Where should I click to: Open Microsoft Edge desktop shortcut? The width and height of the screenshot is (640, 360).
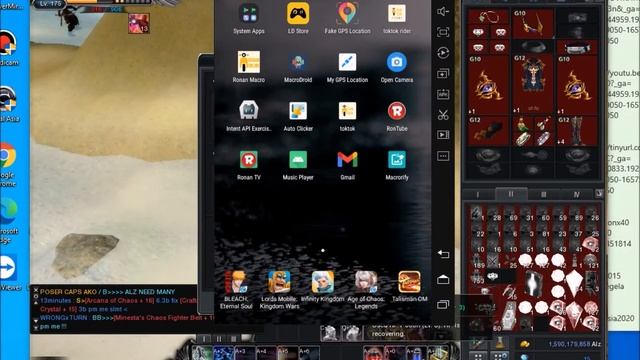[x=9, y=211]
